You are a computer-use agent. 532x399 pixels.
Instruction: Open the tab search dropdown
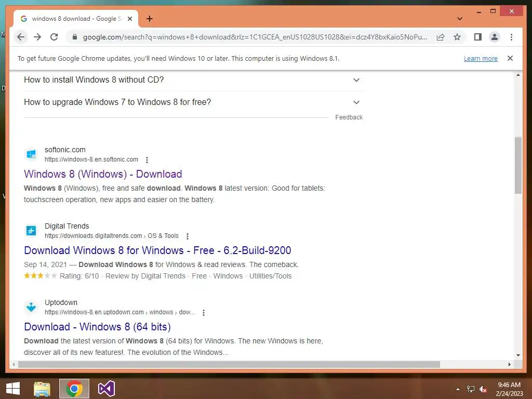click(x=460, y=19)
